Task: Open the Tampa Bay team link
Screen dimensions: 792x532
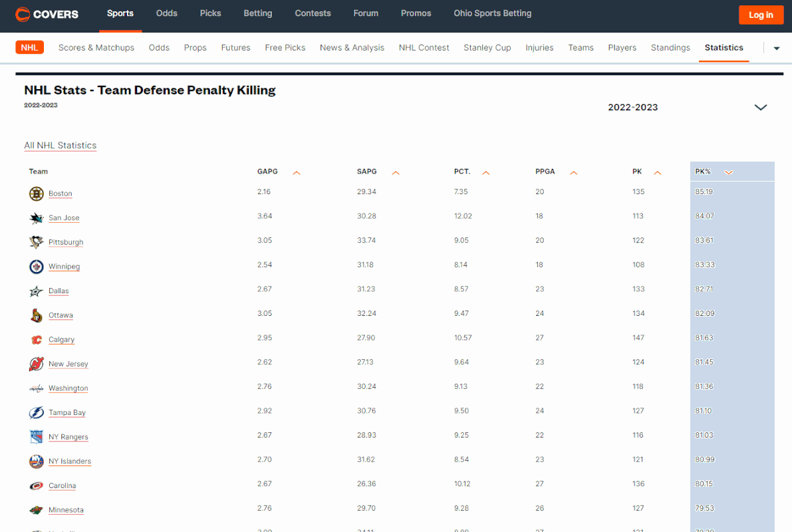Action: pyautogui.click(x=66, y=413)
